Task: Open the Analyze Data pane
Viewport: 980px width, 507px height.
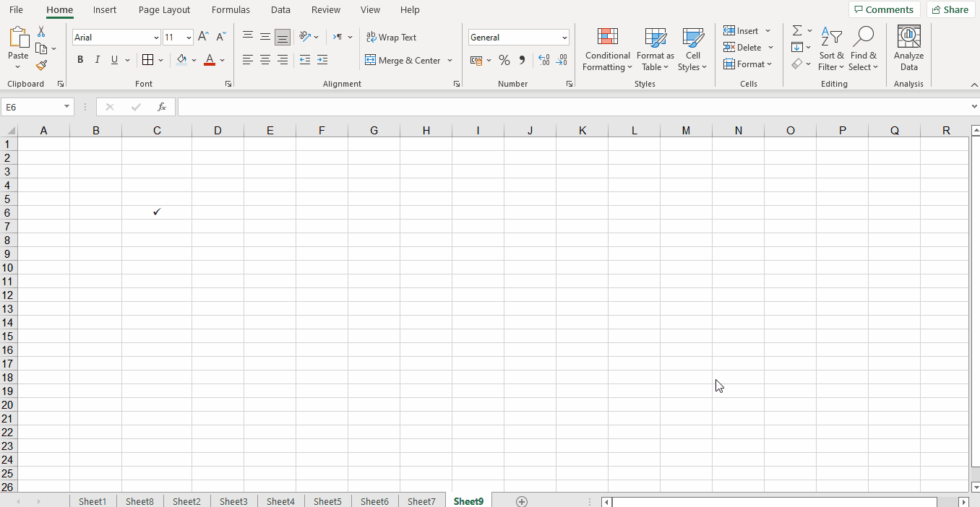Action: (908, 48)
